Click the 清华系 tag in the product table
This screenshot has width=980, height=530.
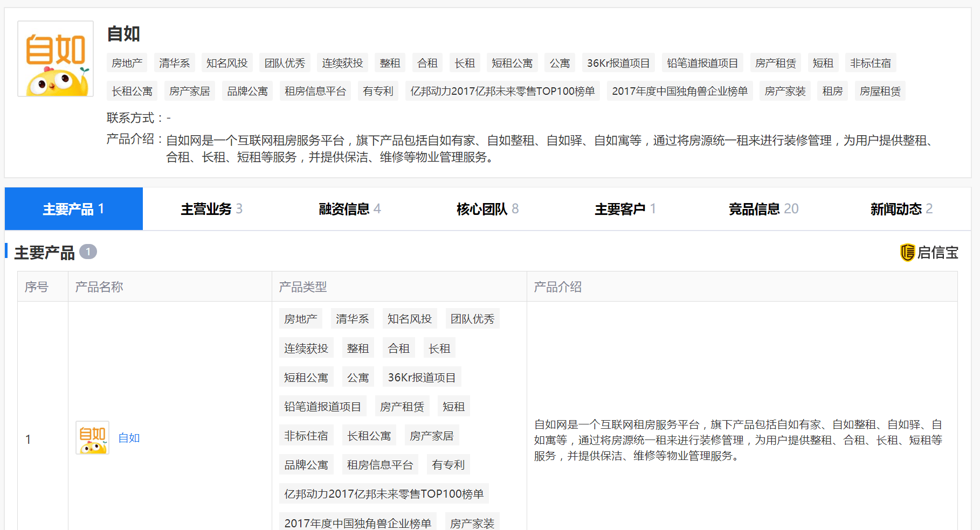(x=353, y=319)
